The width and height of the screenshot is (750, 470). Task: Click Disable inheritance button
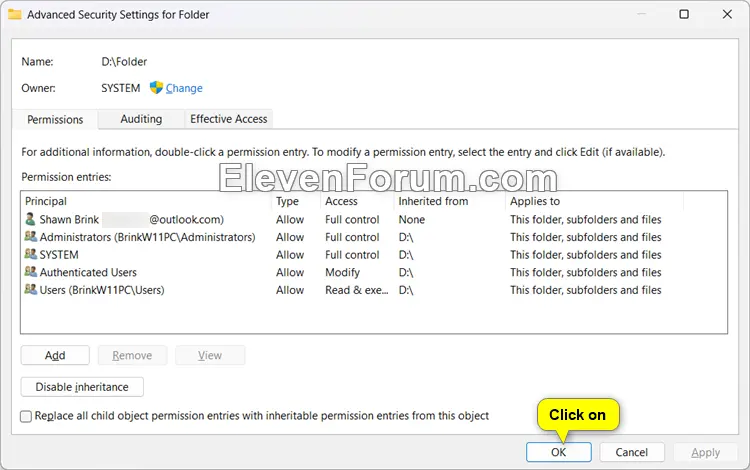point(82,387)
